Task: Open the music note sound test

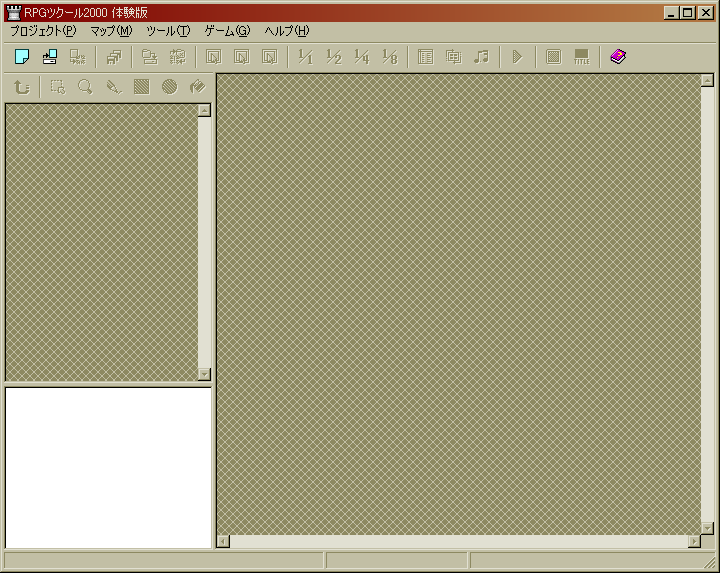Action: (481, 57)
